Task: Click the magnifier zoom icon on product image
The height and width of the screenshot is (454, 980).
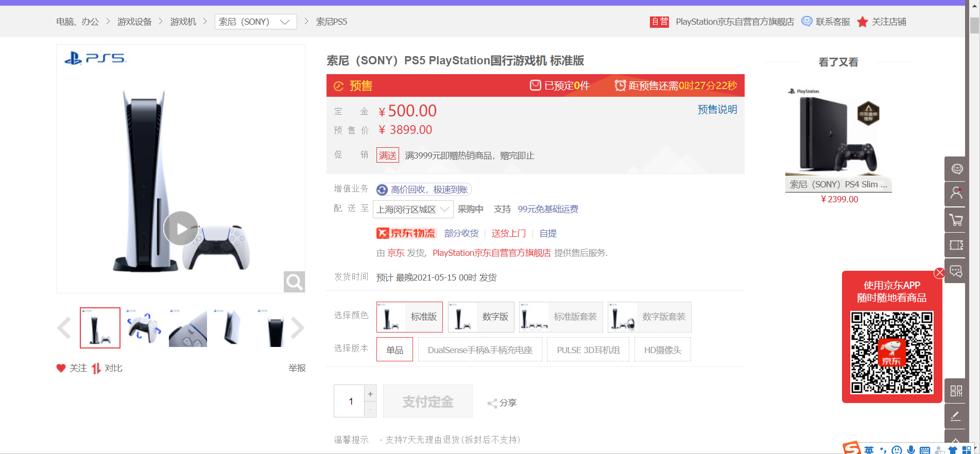Action: [294, 282]
